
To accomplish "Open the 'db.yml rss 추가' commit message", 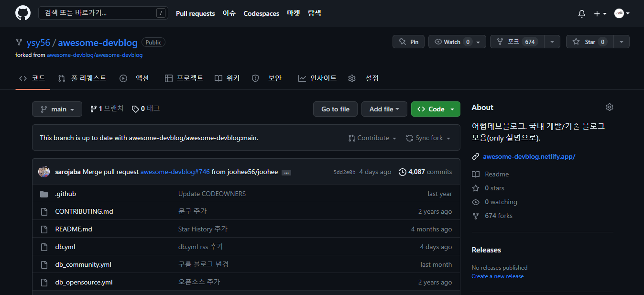I will [201, 247].
